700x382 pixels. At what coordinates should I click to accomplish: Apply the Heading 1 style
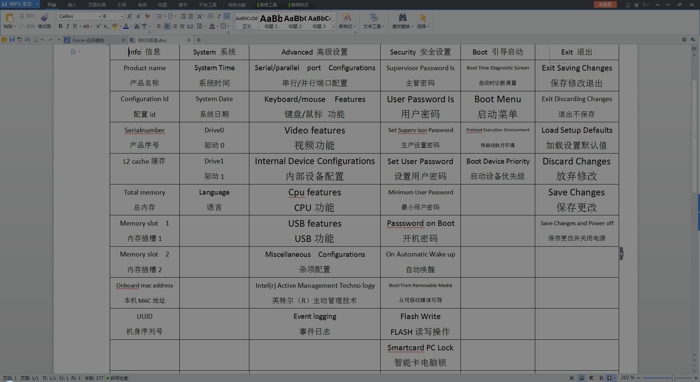pyautogui.click(x=271, y=21)
